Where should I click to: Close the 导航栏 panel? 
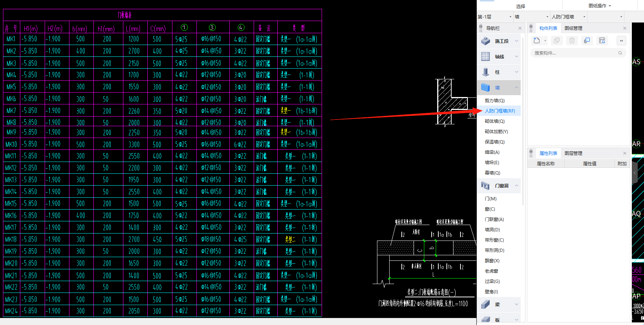520,28
